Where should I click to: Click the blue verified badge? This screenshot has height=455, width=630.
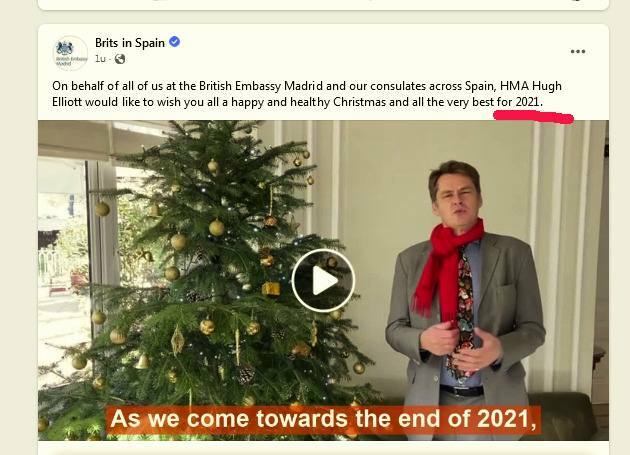[x=174, y=41]
